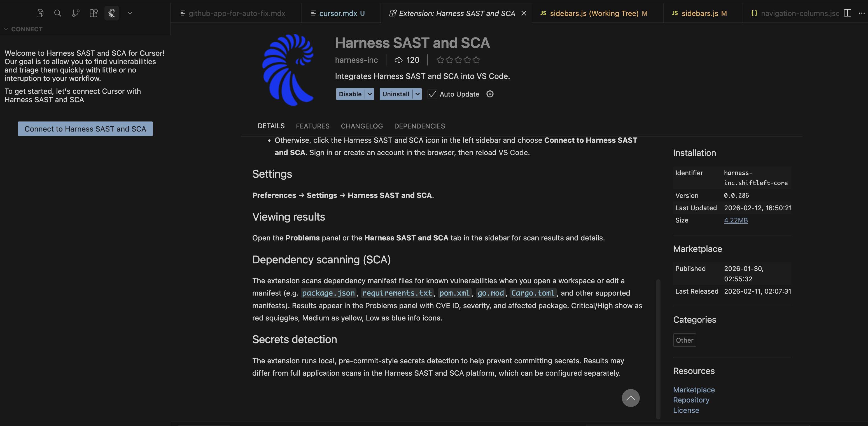Image resolution: width=868 pixels, height=426 pixels.
Task: Click Connect to Harness SAST and SCA button
Action: click(x=85, y=129)
